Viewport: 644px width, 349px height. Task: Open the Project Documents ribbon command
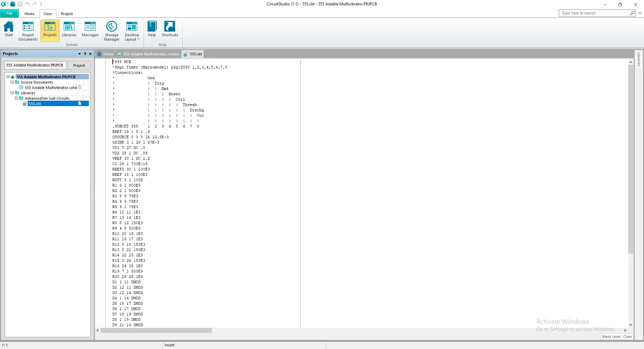pos(28,31)
